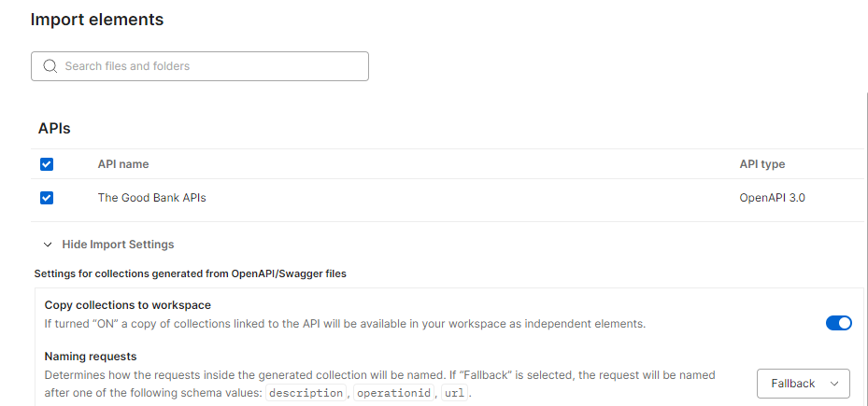Collapse import settings using the chevron arrow
Viewport: 868px width, 406px height.
[48, 245]
